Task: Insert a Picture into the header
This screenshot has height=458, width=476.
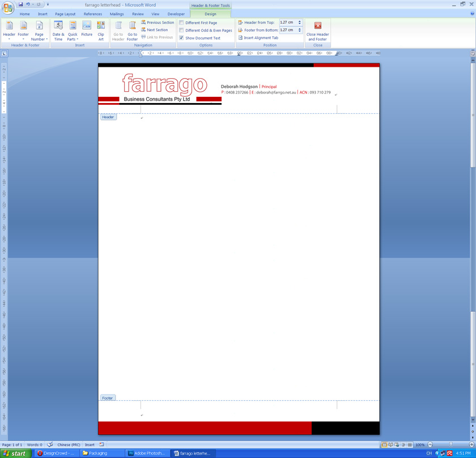Action: (x=87, y=29)
